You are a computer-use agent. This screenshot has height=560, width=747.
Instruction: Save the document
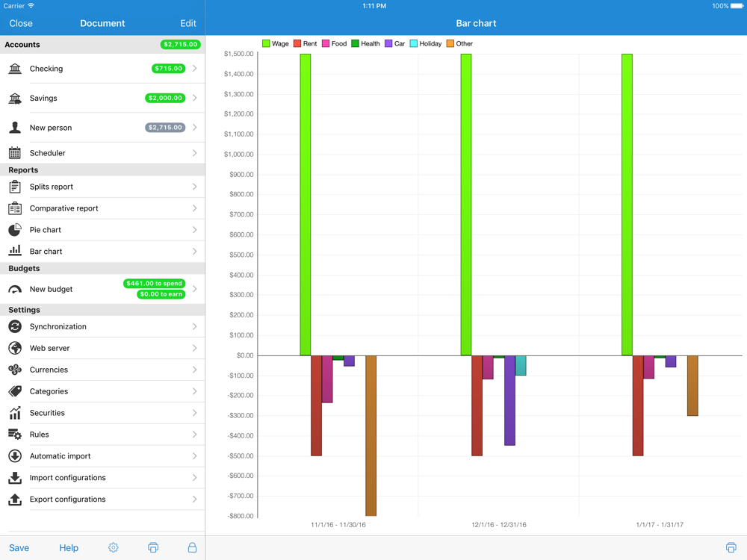click(x=19, y=547)
